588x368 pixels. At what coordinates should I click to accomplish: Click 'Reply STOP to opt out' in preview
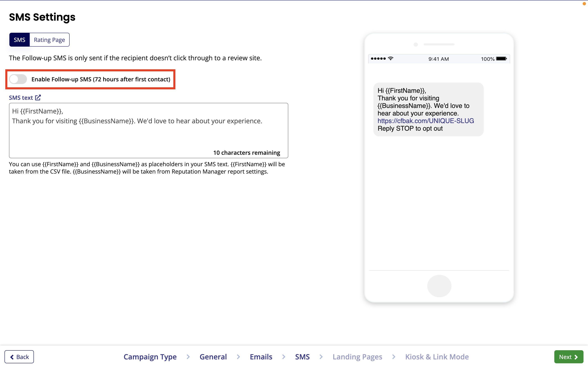click(410, 128)
